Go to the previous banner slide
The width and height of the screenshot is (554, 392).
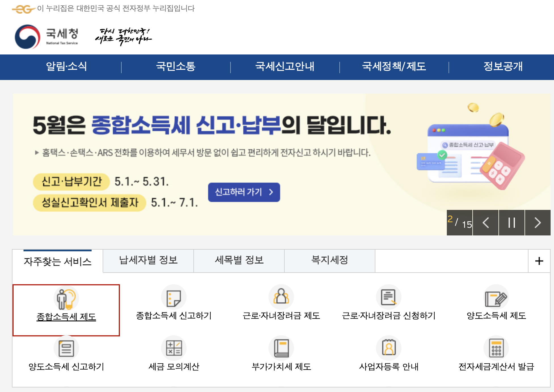pos(486,223)
